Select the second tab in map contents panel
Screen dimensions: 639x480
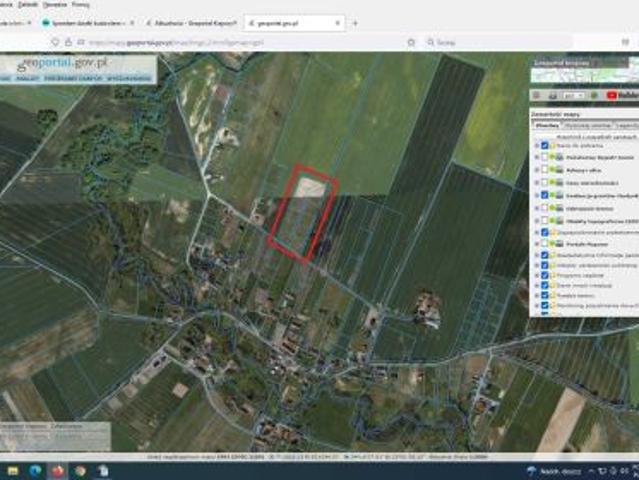588,126
